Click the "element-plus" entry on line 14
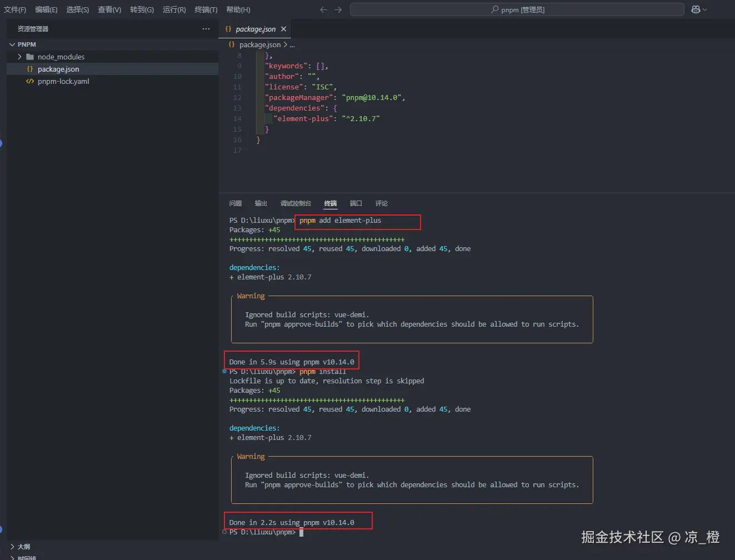Image resolution: width=735 pixels, height=560 pixels. pyautogui.click(x=303, y=118)
